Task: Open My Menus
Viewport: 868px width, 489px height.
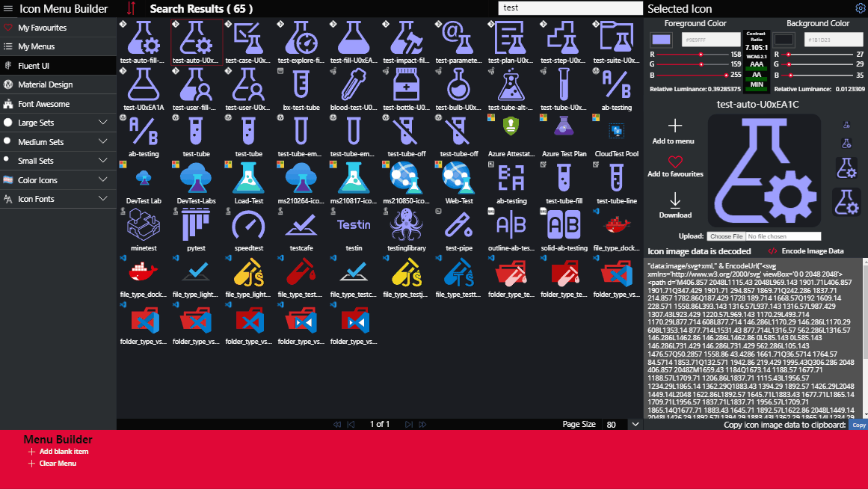Action: [58, 46]
